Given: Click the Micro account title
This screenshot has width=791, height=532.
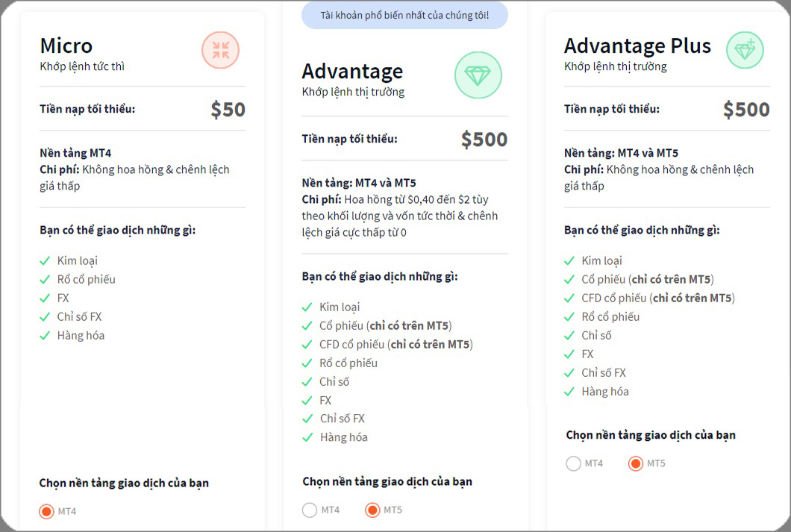Looking at the screenshot, I should point(66,46).
